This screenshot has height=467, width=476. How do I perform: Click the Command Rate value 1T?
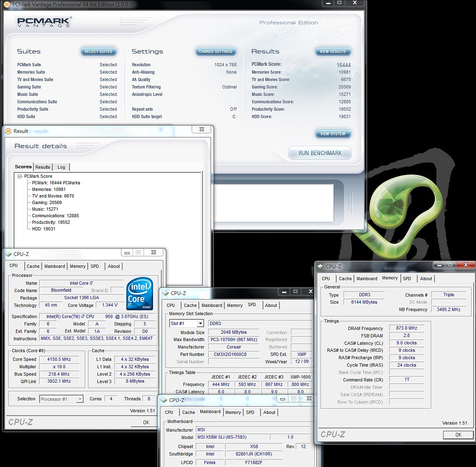click(x=406, y=379)
